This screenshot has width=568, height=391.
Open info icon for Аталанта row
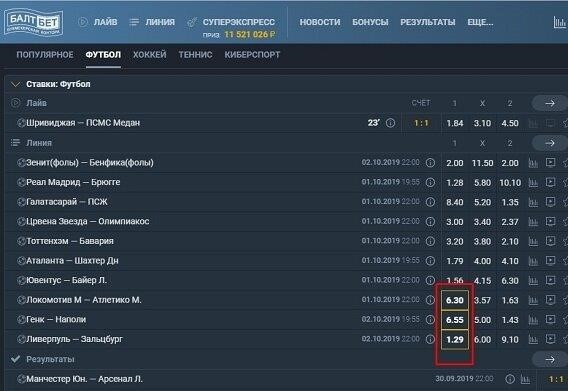tap(430, 261)
